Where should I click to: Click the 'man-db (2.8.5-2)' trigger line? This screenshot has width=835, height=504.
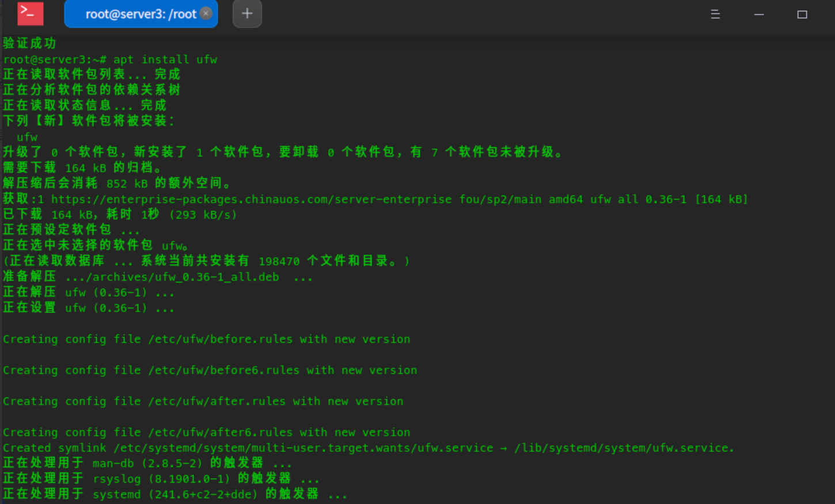[147, 463]
